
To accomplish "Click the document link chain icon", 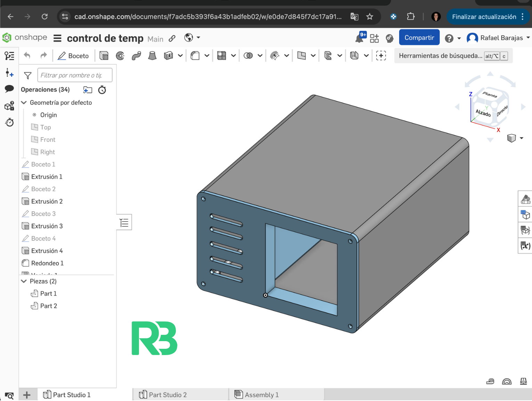I will point(172,38).
